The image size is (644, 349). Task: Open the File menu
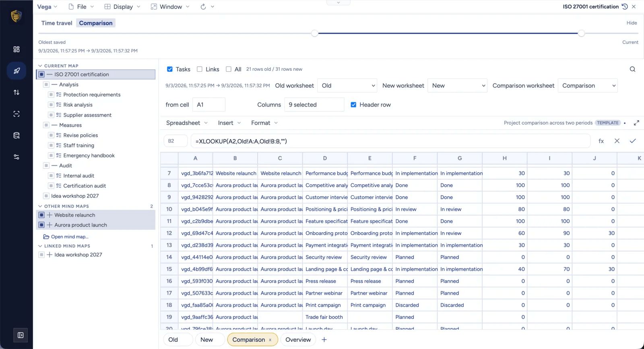point(81,7)
